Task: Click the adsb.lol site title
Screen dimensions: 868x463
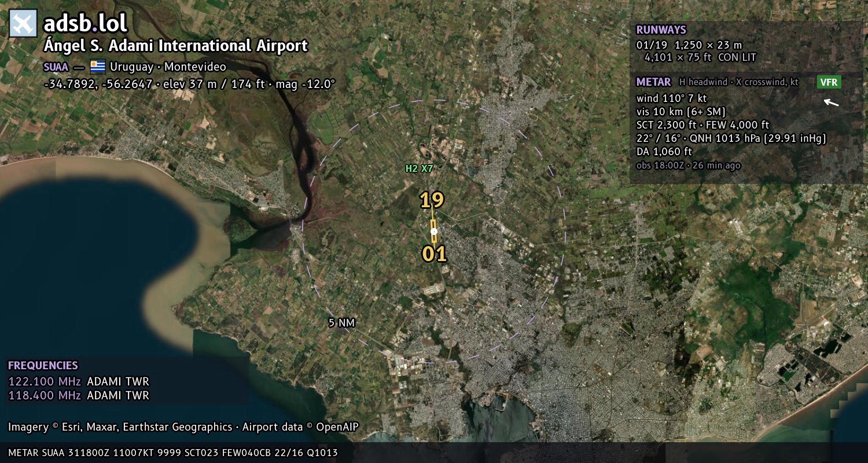Action: point(85,23)
